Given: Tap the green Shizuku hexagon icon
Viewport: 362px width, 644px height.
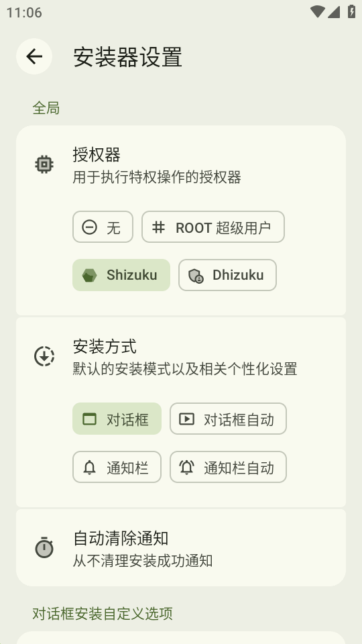Looking at the screenshot, I should pos(89,275).
